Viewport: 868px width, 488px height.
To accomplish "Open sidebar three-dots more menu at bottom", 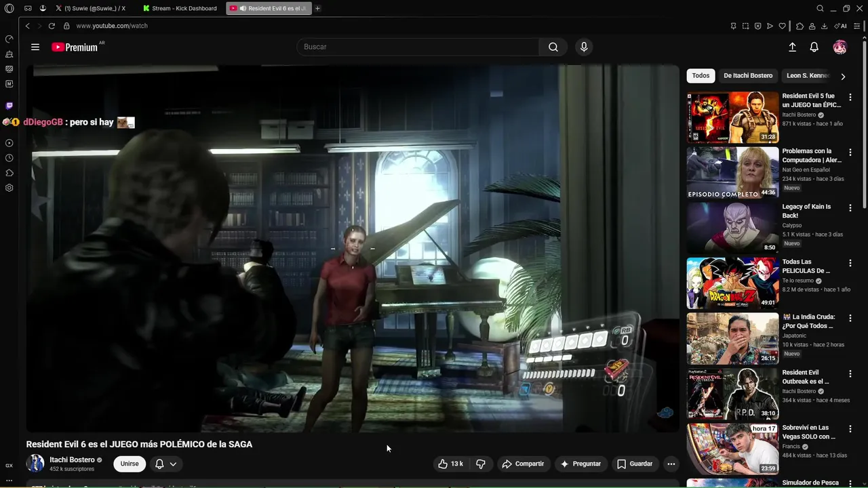I will (x=9, y=480).
